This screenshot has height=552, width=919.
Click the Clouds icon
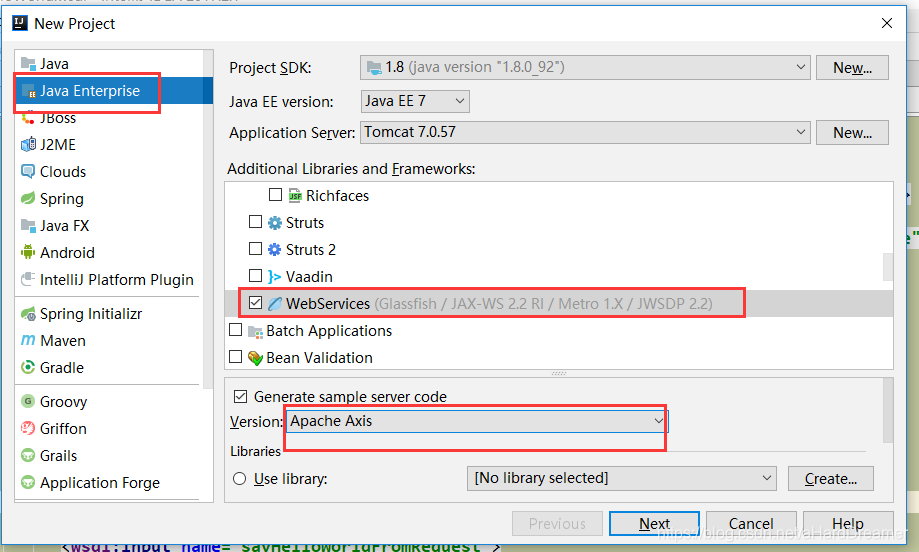tap(28, 171)
